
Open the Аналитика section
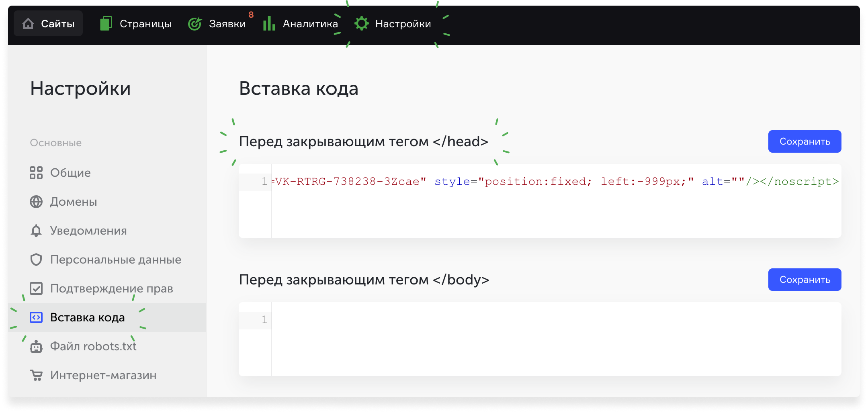[x=301, y=24]
